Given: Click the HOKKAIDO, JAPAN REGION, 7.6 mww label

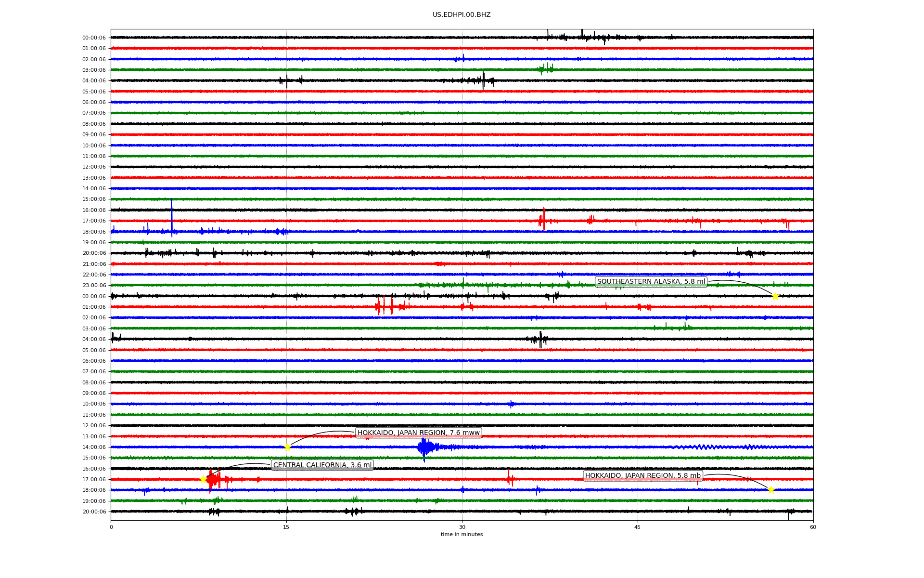Looking at the screenshot, I should pyautogui.click(x=418, y=433).
